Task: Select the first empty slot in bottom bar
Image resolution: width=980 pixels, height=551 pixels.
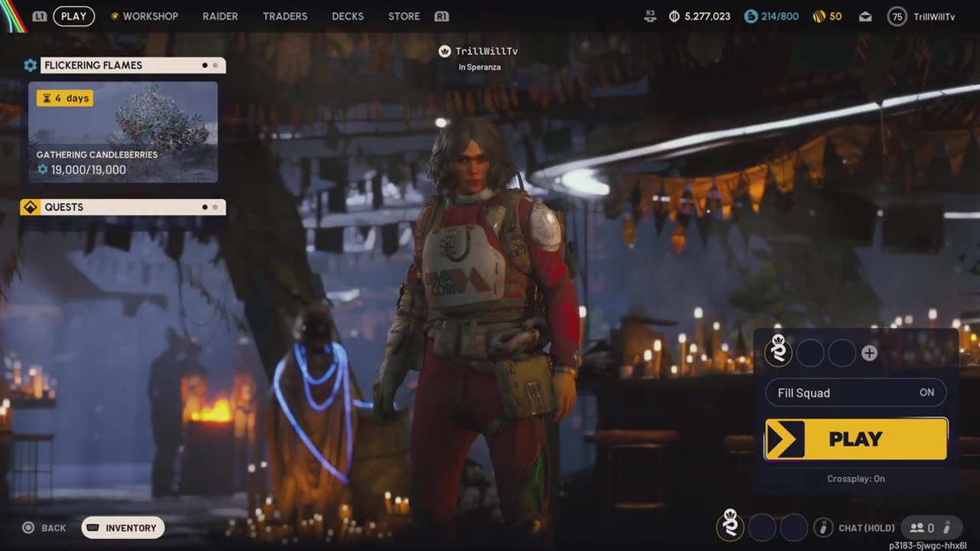Action: tap(762, 527)
